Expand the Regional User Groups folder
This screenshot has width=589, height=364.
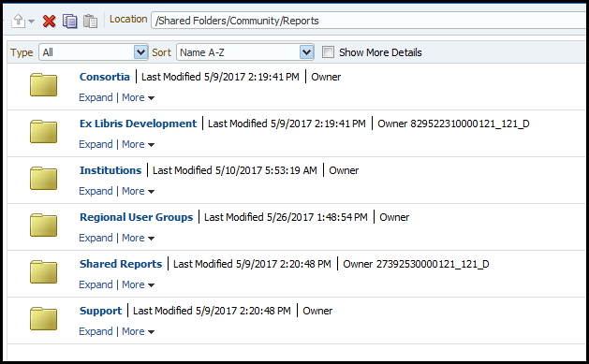96,238
